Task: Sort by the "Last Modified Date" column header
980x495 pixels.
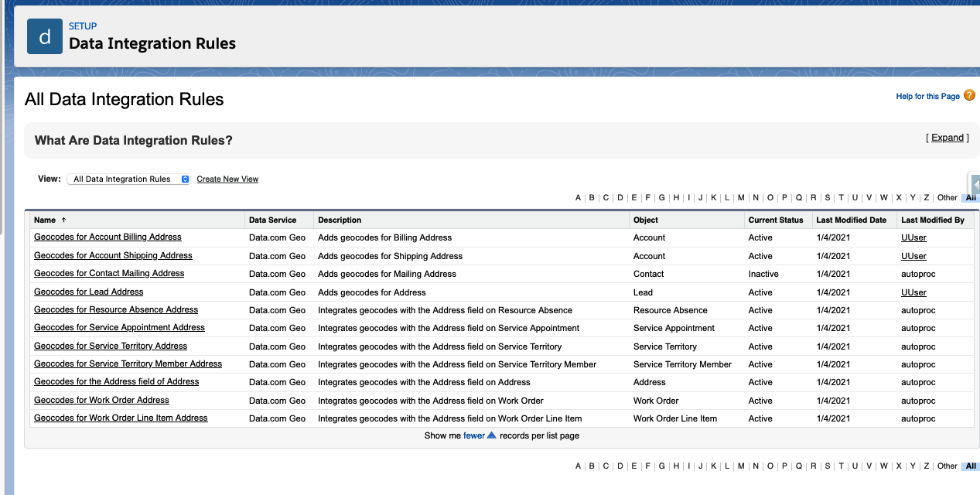Action: (x=850, y=220)
